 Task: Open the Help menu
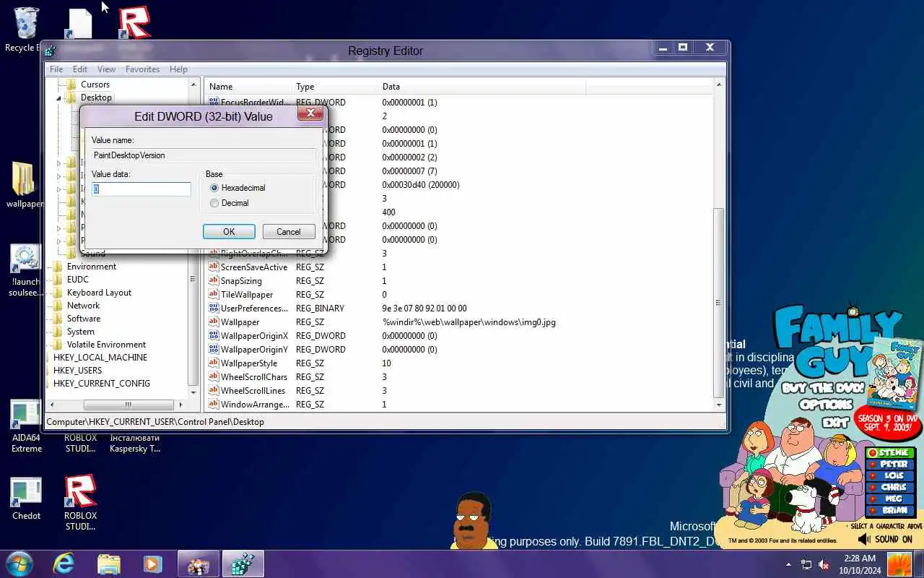(178, 69)
